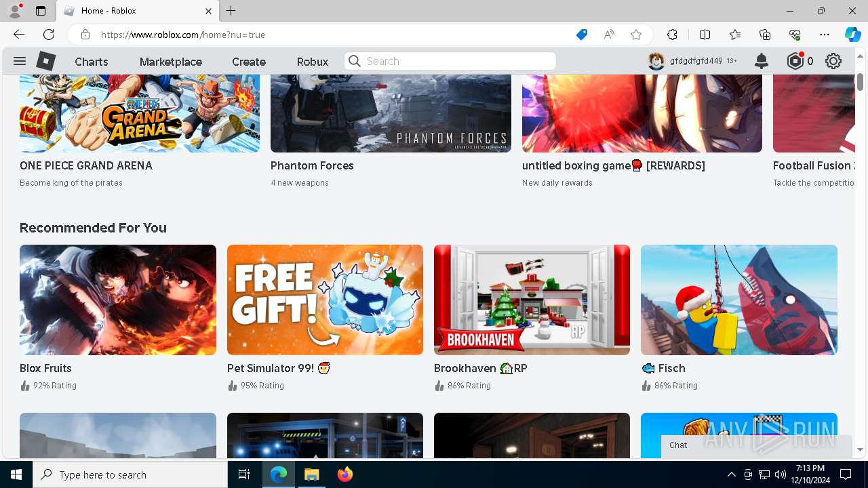Select the Phantom Forces thumbnail
Screen dimensions: 868x488
[x=391, y=113]
